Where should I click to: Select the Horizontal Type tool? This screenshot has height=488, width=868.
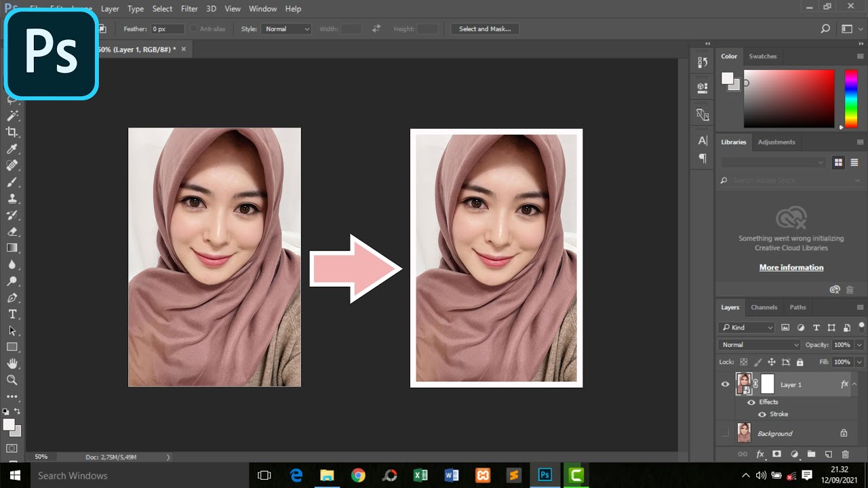12,314
